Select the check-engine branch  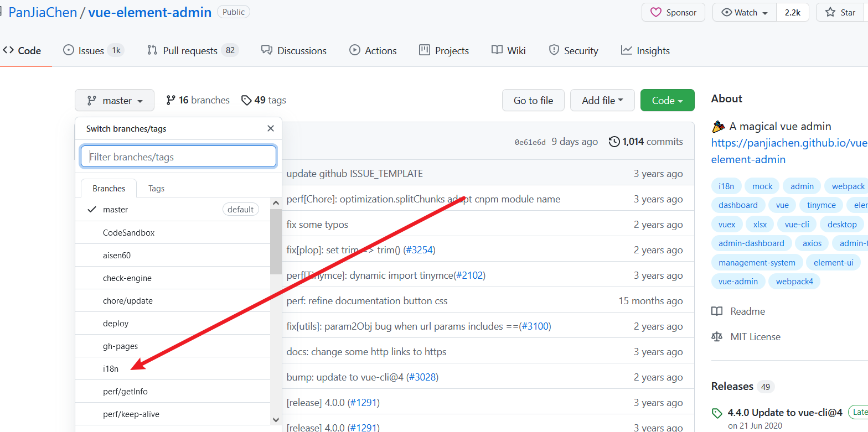point(172,278)
